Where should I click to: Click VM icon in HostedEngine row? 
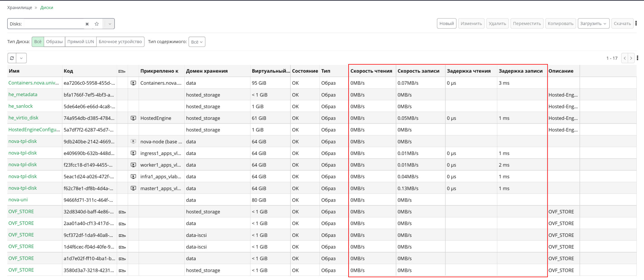pyautogui.click(x=133, y=118)
